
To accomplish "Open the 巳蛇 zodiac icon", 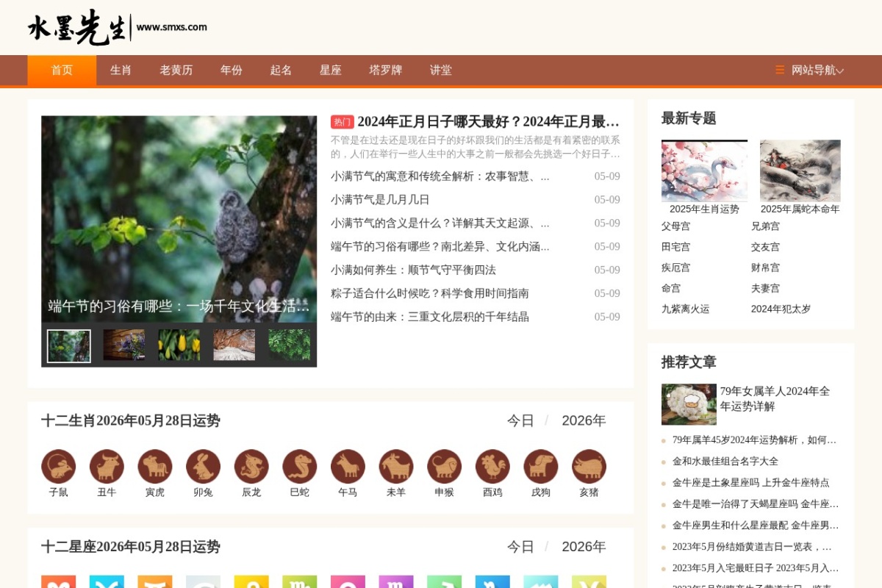I will (x=300, y=467).
